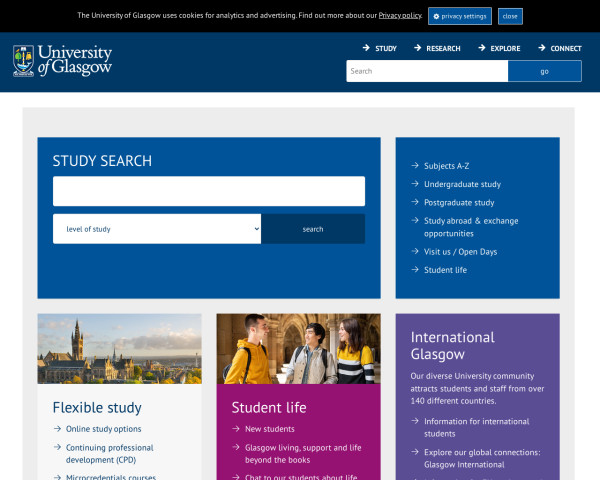Click the go button beside site search

click(x=545, y=71)
